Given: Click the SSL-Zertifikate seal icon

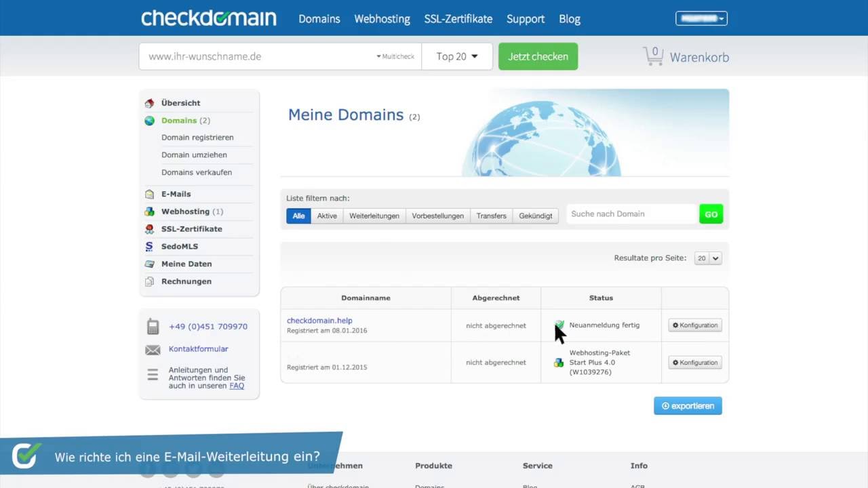Looking at the screenshot, I should click(x=149, y=229).
